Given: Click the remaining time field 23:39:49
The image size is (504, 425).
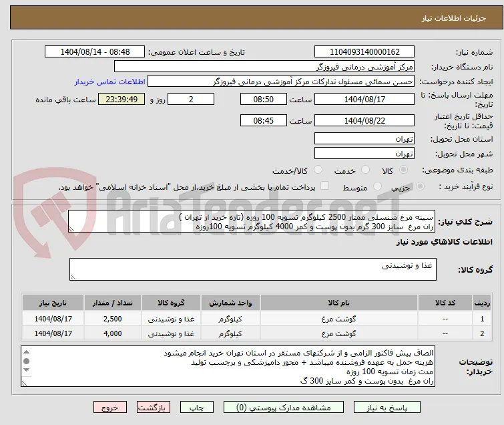Looking at the screenshot, I should 121,99.
